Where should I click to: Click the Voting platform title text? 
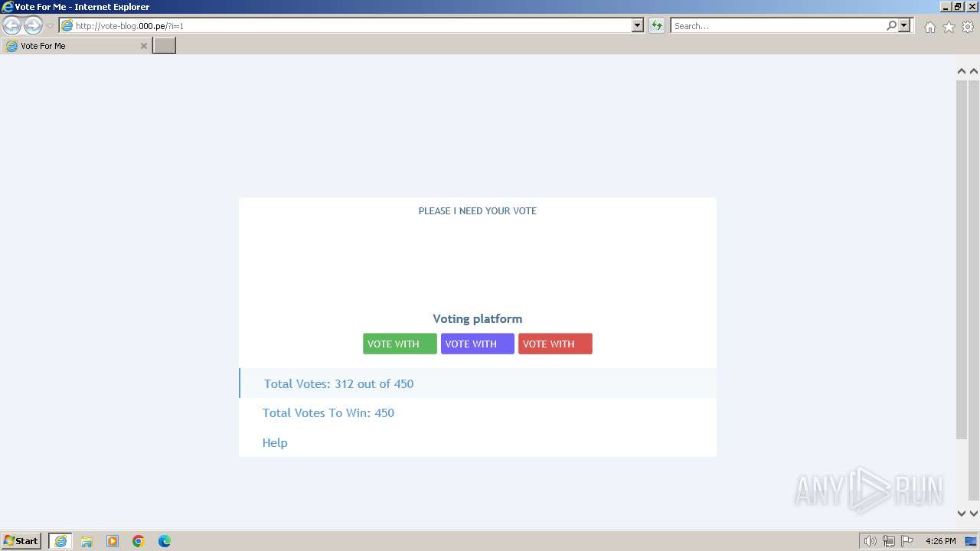(x=477, y=318)
